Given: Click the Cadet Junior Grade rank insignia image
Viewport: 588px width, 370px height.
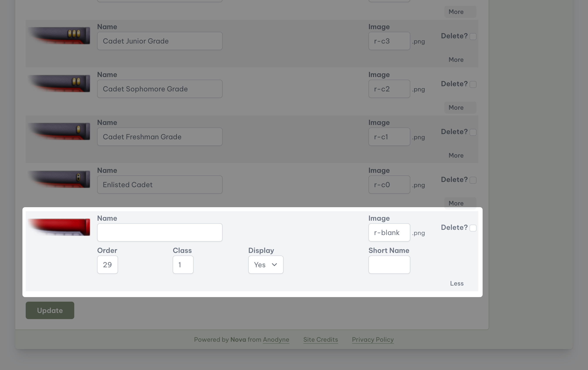Looking at the screenshot, I should 59,36.
